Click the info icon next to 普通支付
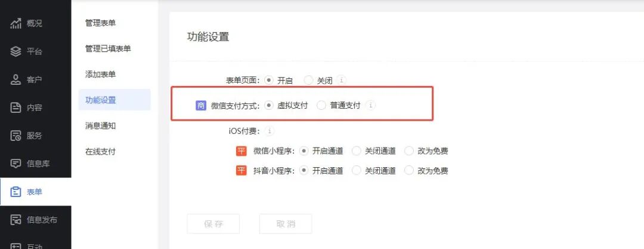Image resolution: width=644 pixels, height=249 pixels. pyautogui.click(x=370, y=105)
